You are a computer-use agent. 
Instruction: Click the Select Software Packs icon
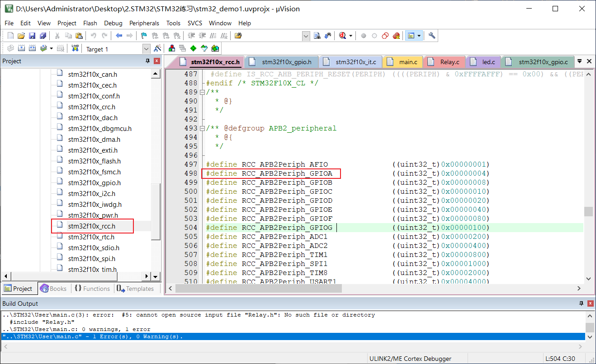[204, 48]
